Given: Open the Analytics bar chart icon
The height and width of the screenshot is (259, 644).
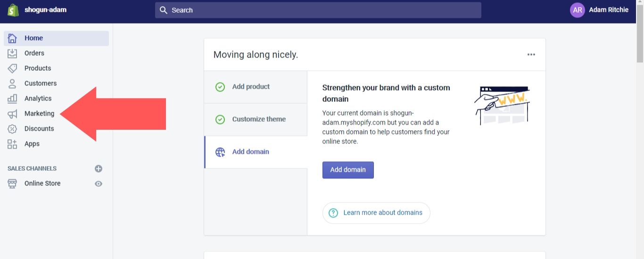Looking at the screenshot, I should click(x=12, y=99).
